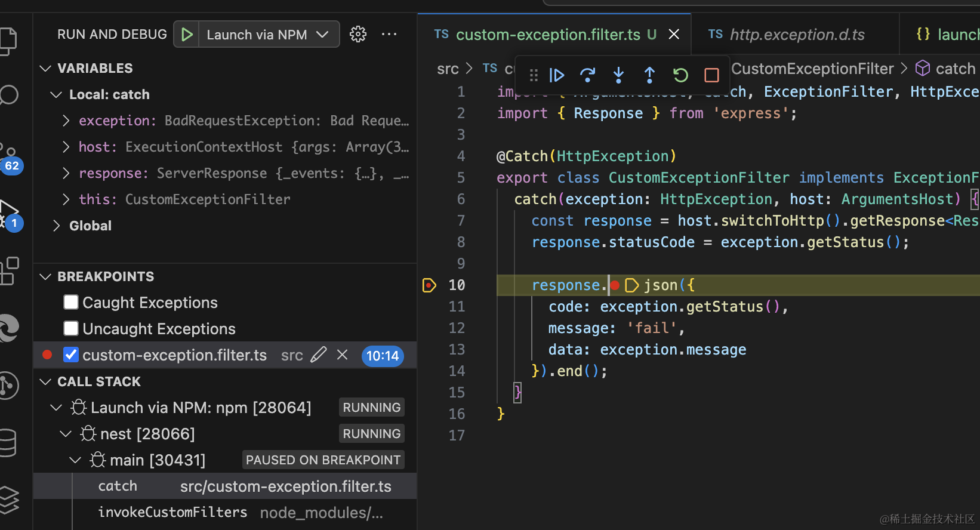Open Run and Debug more actions menu
The width and height of the screenshot is (980, 530).
[389, 35]
